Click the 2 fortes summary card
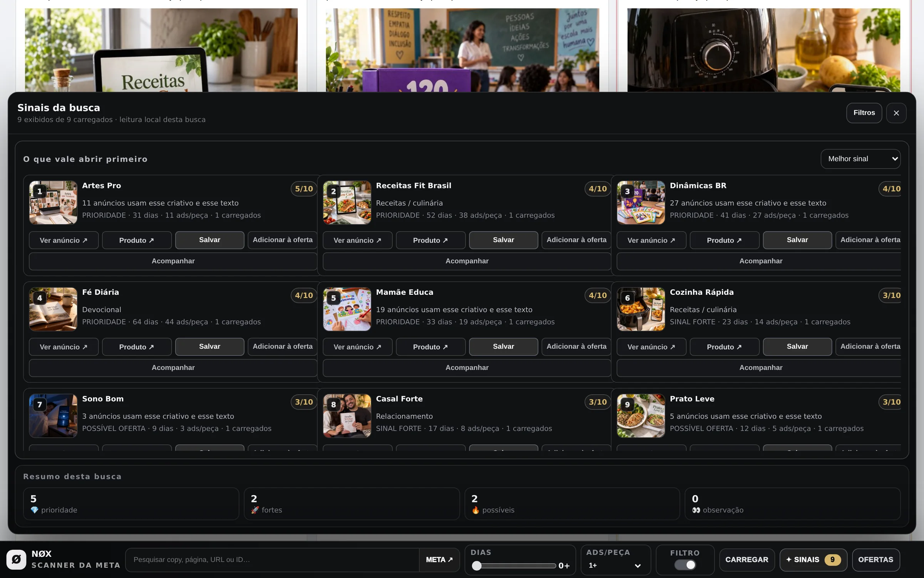Image resolution: width=924 pixels, height=578 pixels. click(x=352, y=504)
